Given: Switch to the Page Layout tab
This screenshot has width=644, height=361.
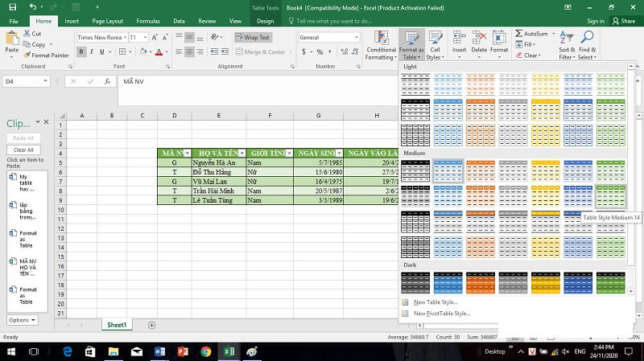Looking at the screenshot, I should click(x=108, y=21).
